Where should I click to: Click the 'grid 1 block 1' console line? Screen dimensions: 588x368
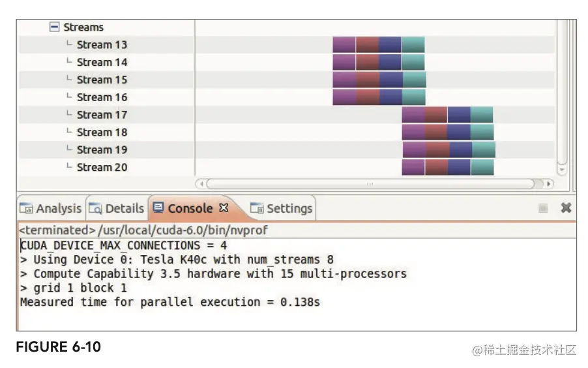click(x=74, y=288)
